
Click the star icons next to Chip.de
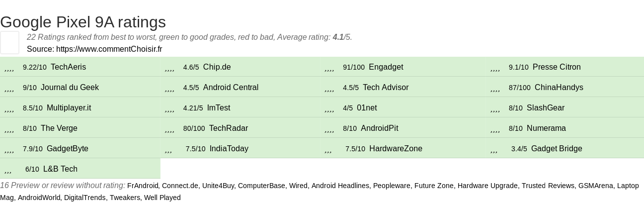[169, 68]
